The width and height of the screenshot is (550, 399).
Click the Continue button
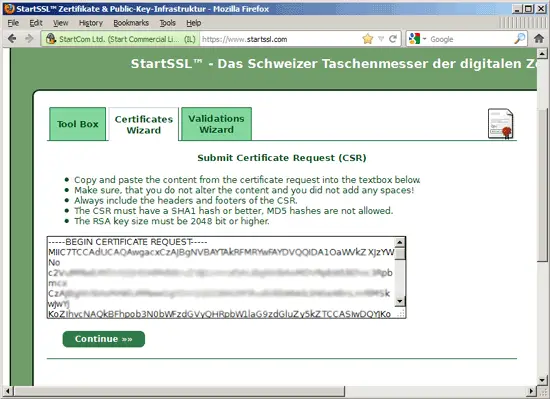click(x=103, y=339)
